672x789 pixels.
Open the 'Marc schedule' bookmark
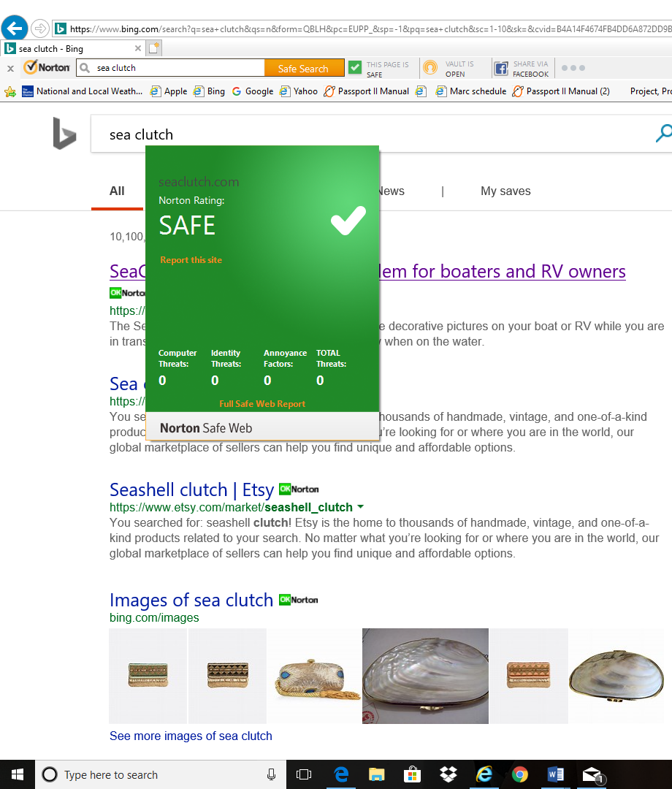471,91
